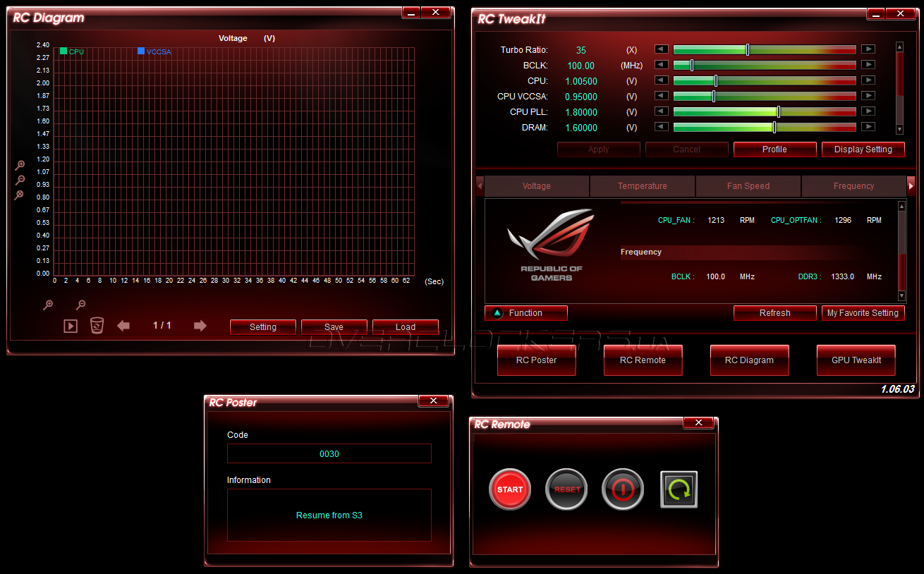
Task: Decrease CPU PLL with the left arrow
Action: [661, 111]
